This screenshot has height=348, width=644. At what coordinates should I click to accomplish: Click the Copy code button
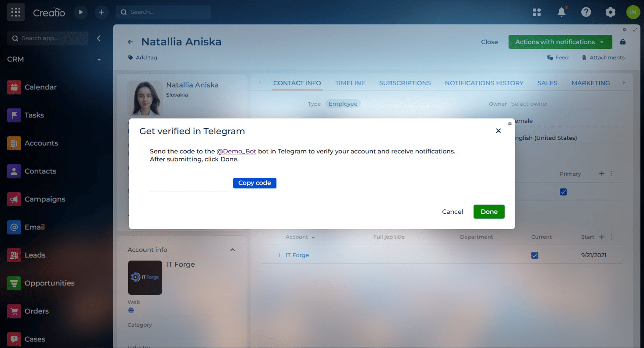(254, 183)
